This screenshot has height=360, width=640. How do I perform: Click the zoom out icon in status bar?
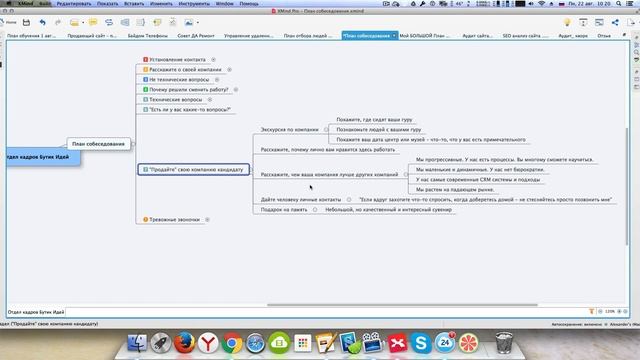tap(600, 311)
